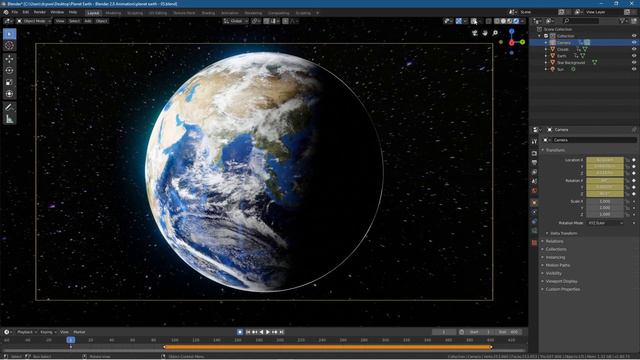Image resolution: width=640 pixels, height=360 pixels.
Task: Switch to solid viewport shading
Action: [504, 21]
